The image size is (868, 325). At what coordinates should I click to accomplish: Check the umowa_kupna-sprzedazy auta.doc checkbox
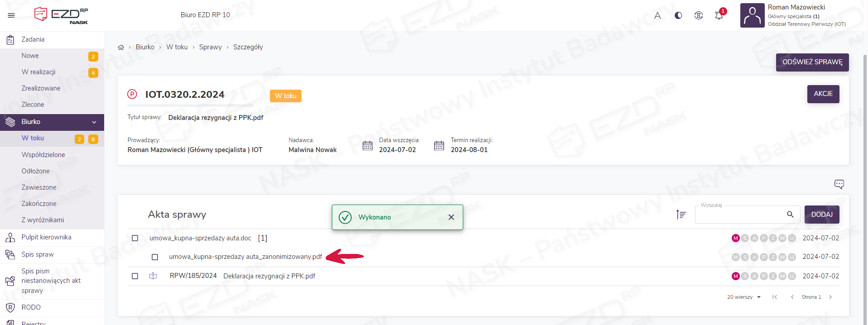[x=135, y=238]
